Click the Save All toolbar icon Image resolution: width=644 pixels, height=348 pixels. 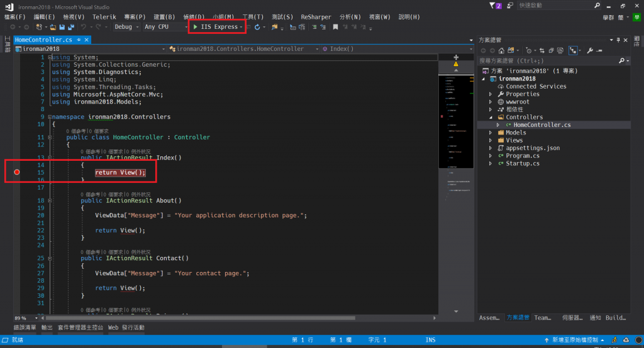point(70,27)
